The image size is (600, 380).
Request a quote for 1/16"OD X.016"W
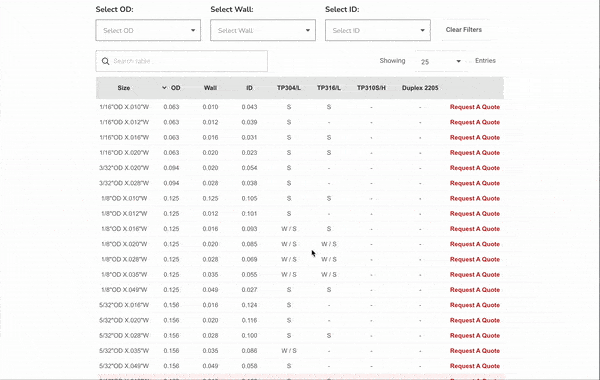pyautogui.click(x=474, y=137)
